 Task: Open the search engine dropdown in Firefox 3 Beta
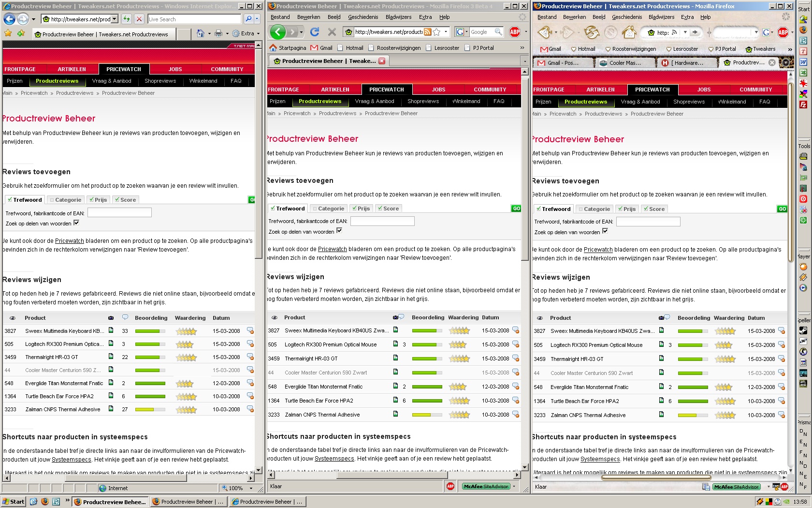[x=460, y=32]
